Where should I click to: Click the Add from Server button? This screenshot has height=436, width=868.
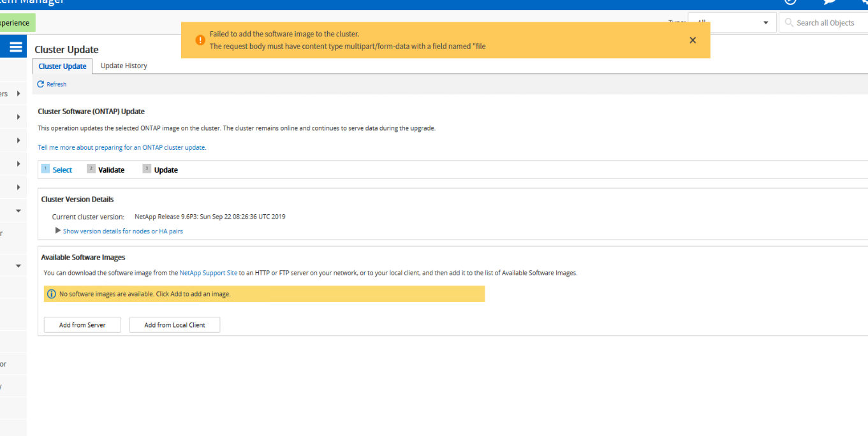tap(82, 325)
